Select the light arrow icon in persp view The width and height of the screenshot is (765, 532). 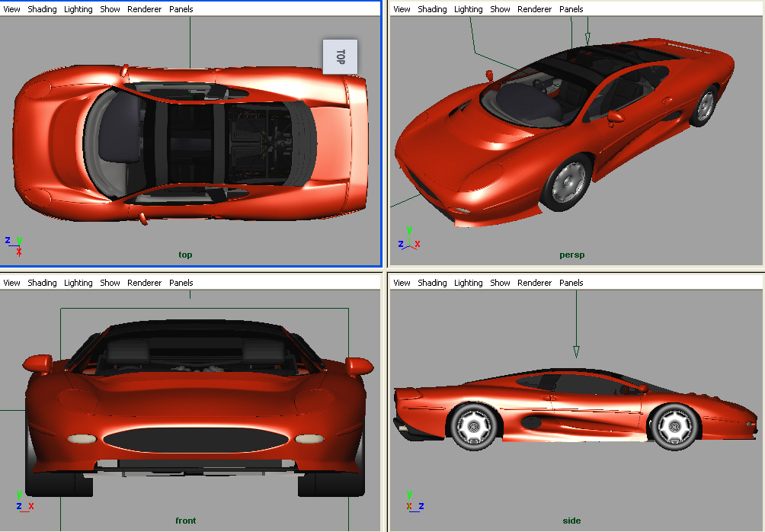click(587, 39)
